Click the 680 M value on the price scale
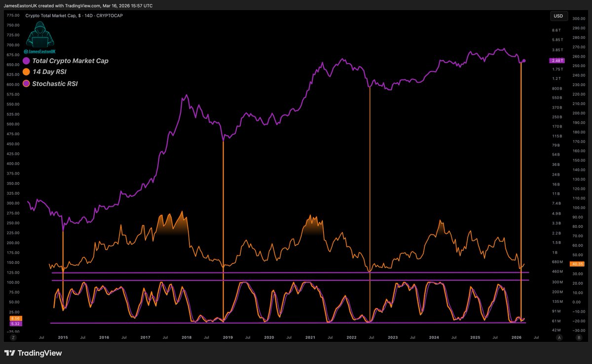 click(557, 262)
